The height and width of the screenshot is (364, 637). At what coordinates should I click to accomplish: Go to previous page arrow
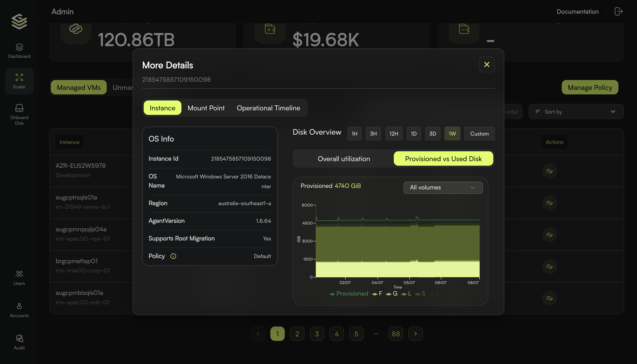pyautogui.click(x=258, y=333)
